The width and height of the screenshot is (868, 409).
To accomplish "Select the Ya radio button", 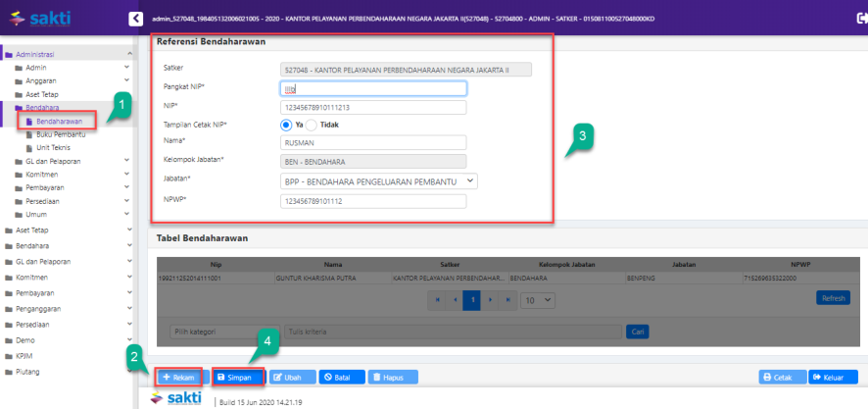I will (274, 125).
